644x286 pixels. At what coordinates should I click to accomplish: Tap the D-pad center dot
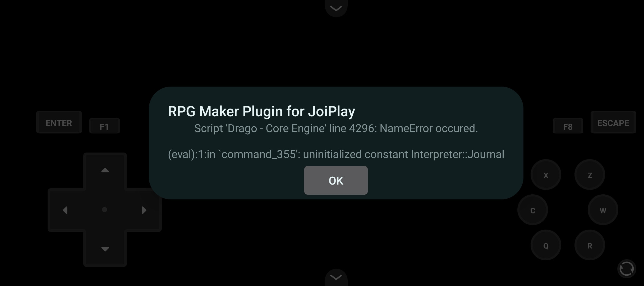point(105,210)
